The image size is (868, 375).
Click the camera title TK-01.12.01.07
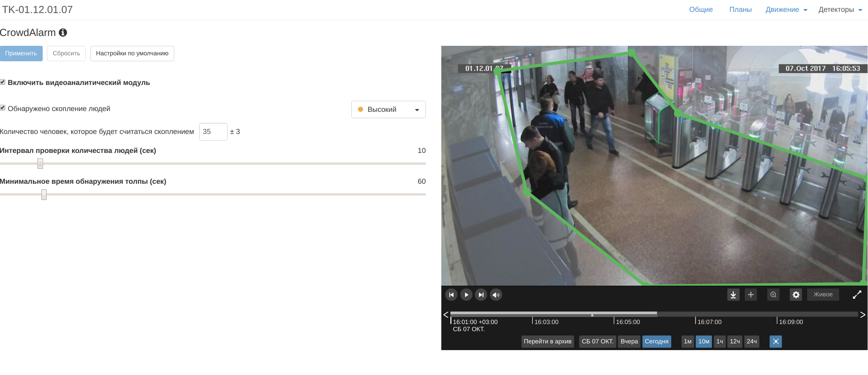pos(38,9)
